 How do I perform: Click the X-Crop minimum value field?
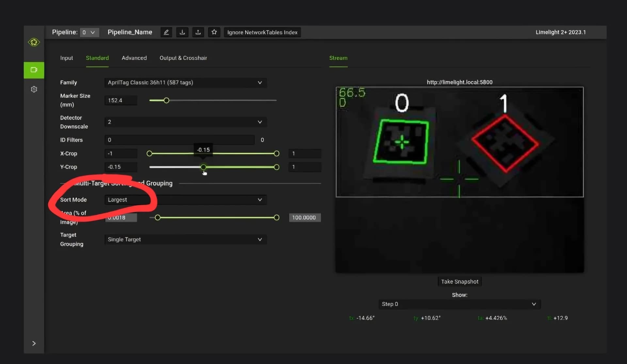121,153
